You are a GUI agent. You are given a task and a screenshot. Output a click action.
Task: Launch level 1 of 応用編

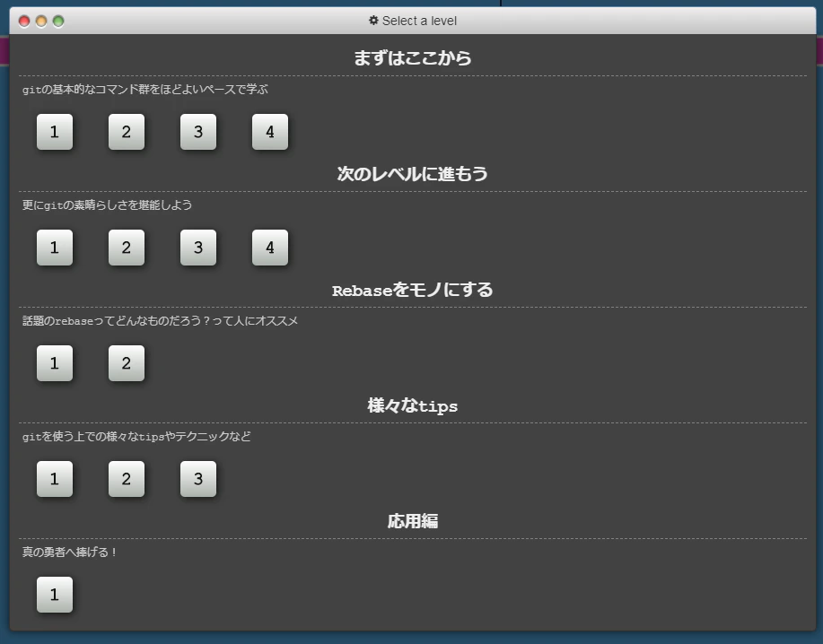click(x=55, y=595)
